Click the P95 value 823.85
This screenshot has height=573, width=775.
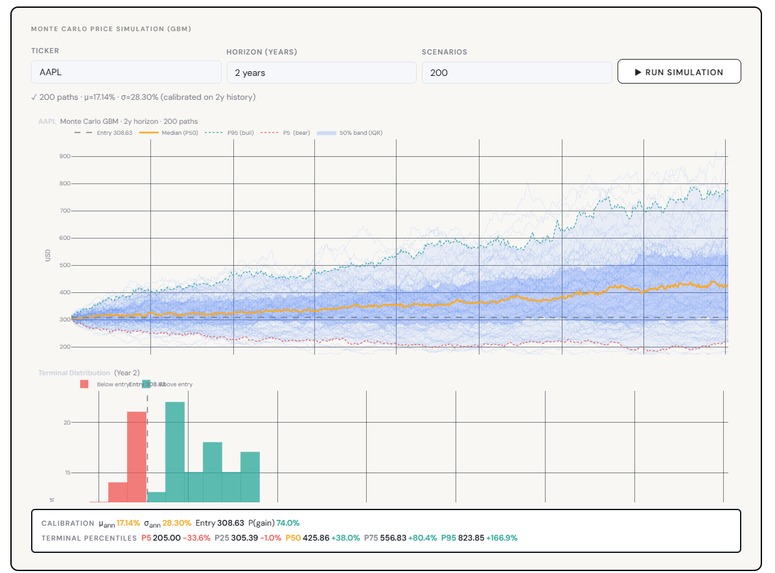point(471,538)
